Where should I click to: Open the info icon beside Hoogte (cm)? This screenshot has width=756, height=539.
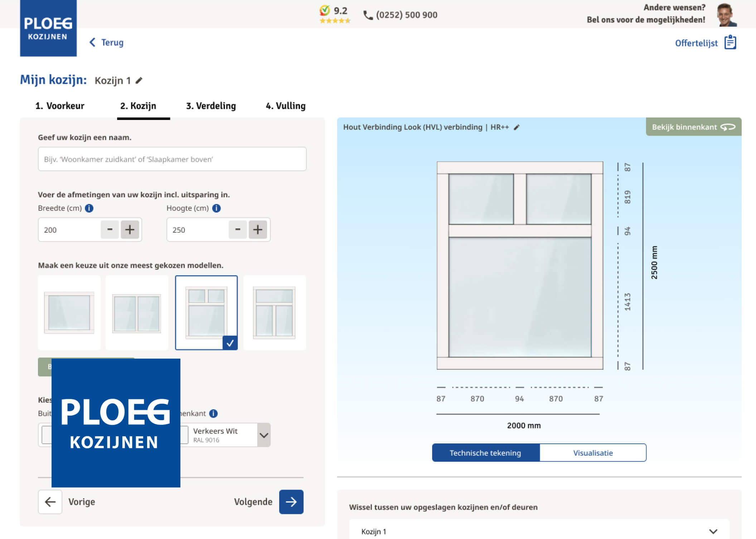216,208
